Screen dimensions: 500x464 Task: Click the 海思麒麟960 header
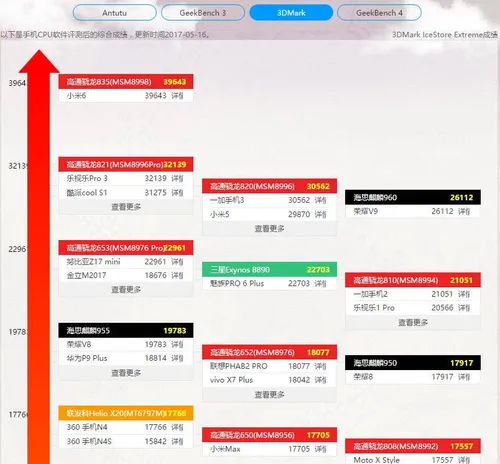(x=413, y=197)
